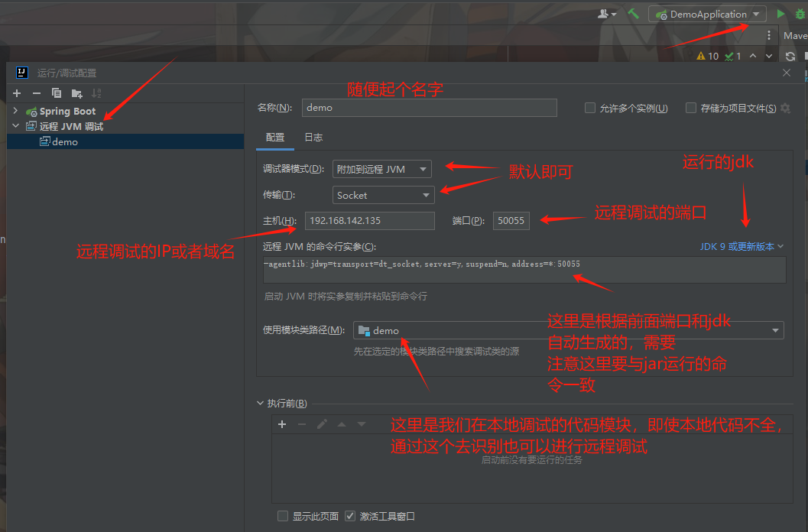The width and height of the screenshot is (808, 532).
Task: Check the 显示此页面 checkbox
Action: pyautogui.click(x=283, y=516)
